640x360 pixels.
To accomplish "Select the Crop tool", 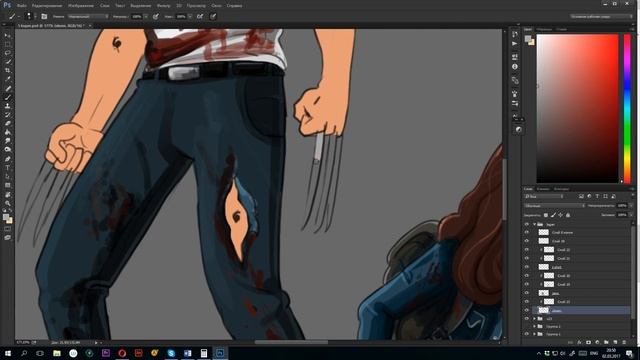I will click(x=7, y=71).
